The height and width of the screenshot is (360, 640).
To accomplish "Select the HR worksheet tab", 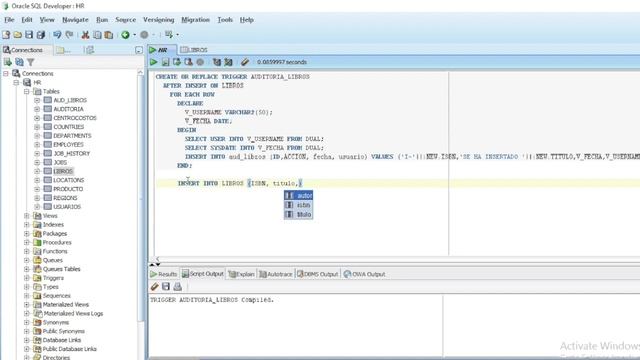I will tap(162, 50).
